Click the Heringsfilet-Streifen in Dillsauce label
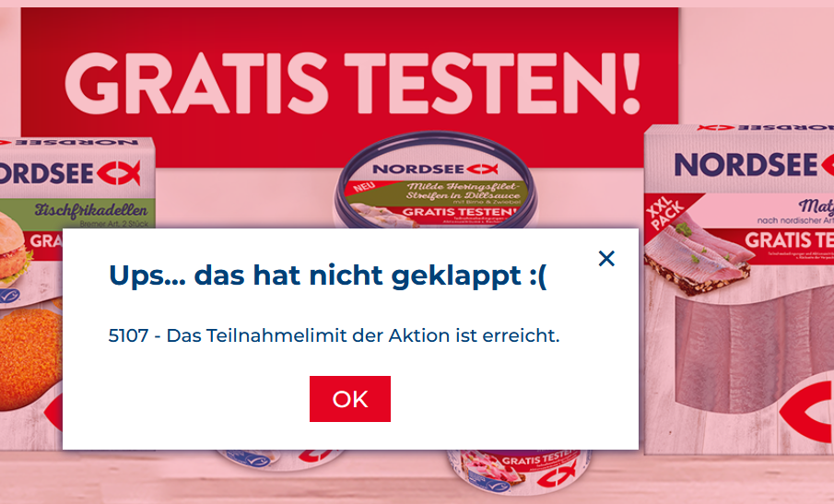The height and width of the screenshot is (504, 834). [x=462, y=193]
